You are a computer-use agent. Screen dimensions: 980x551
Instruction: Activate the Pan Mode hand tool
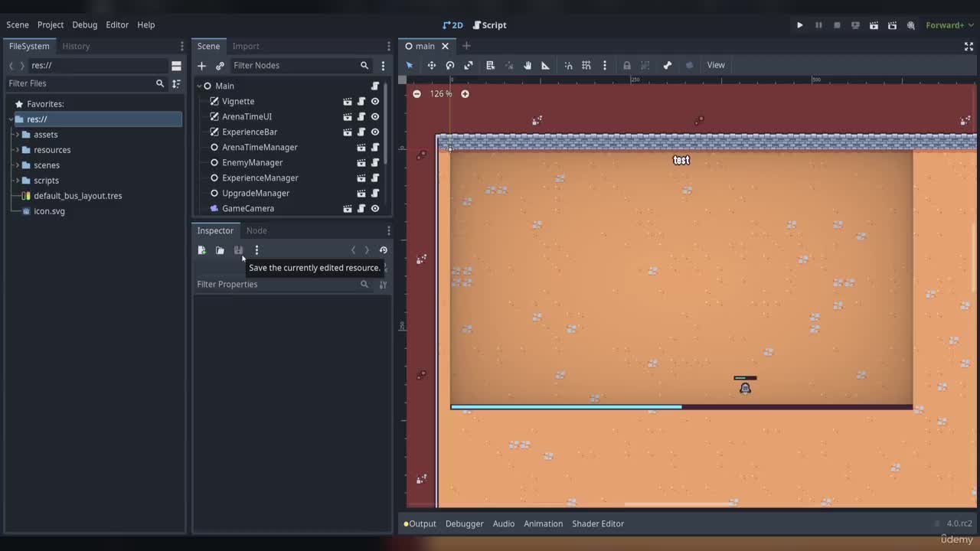(x=528, y=65)
